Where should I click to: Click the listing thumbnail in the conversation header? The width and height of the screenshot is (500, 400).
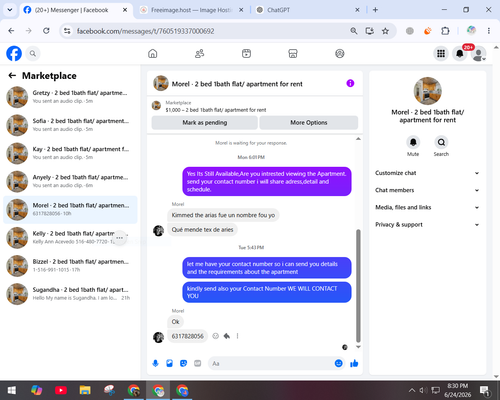pos(161,83)
